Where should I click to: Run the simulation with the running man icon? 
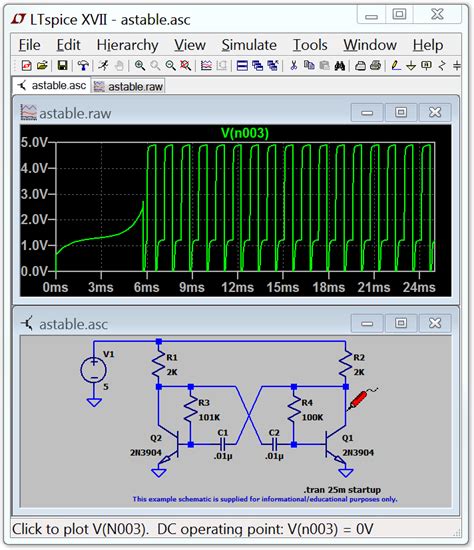click(104, 66)
